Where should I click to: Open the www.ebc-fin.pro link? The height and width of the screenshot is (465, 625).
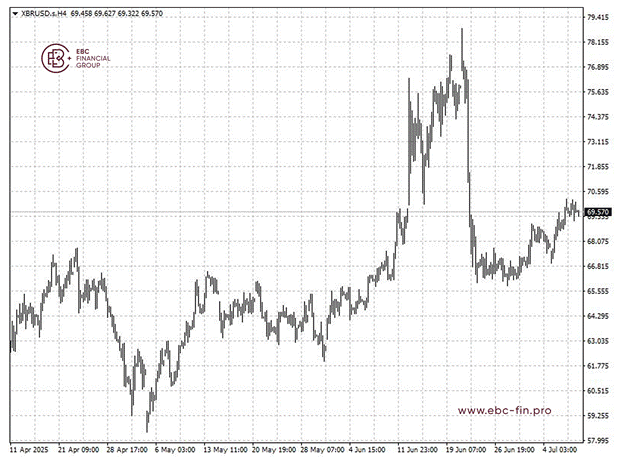(504, 410)
